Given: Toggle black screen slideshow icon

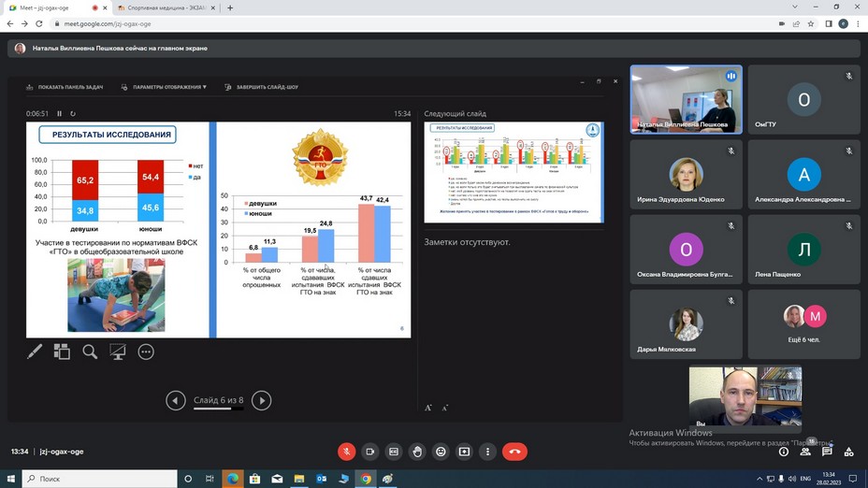Looking at the screenshot, I should (x=117, y=352).
